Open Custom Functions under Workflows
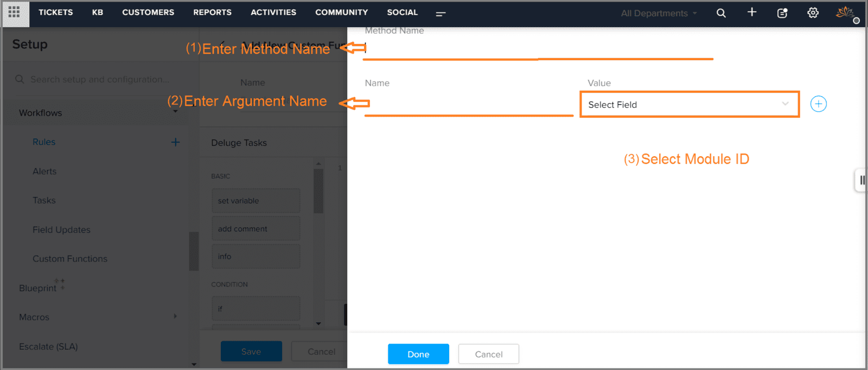 70,259
